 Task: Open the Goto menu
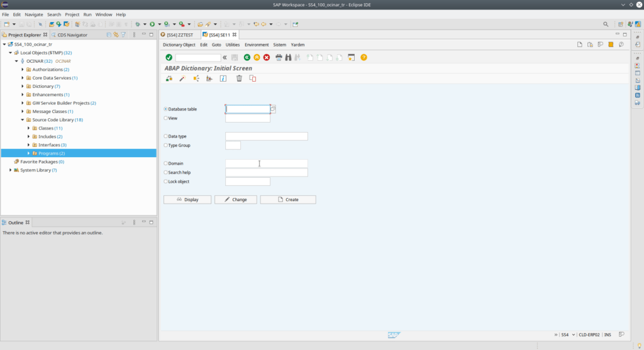[216, 45]
